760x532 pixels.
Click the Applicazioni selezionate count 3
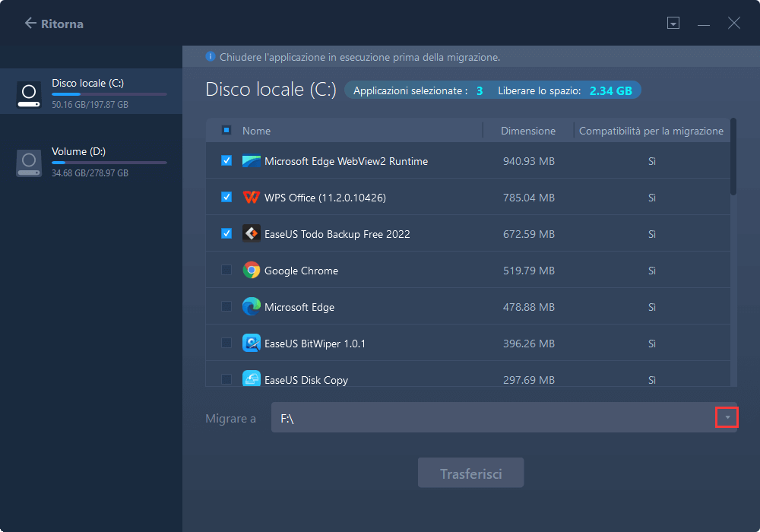pyautogui.click(x=480, y=90)
